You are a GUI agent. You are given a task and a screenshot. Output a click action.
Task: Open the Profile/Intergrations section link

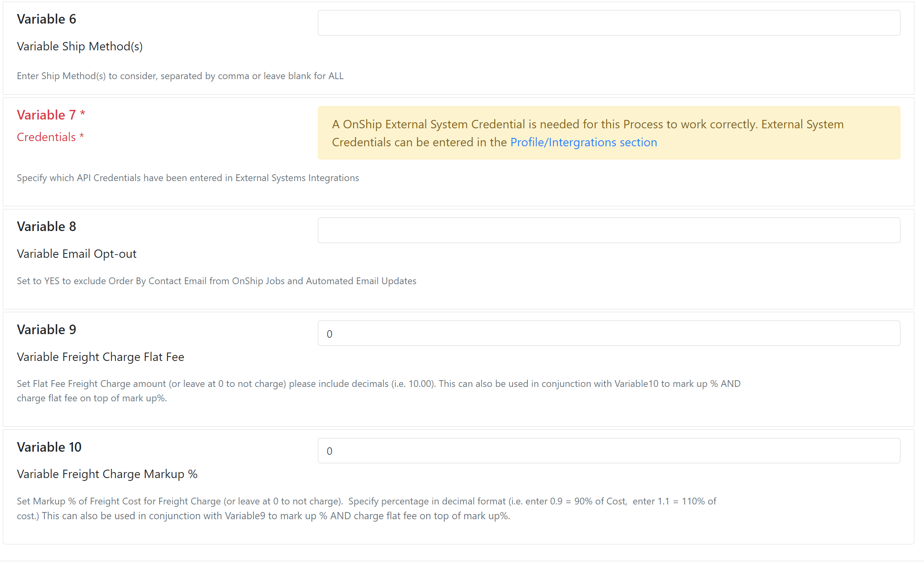(x=583, y=142)
